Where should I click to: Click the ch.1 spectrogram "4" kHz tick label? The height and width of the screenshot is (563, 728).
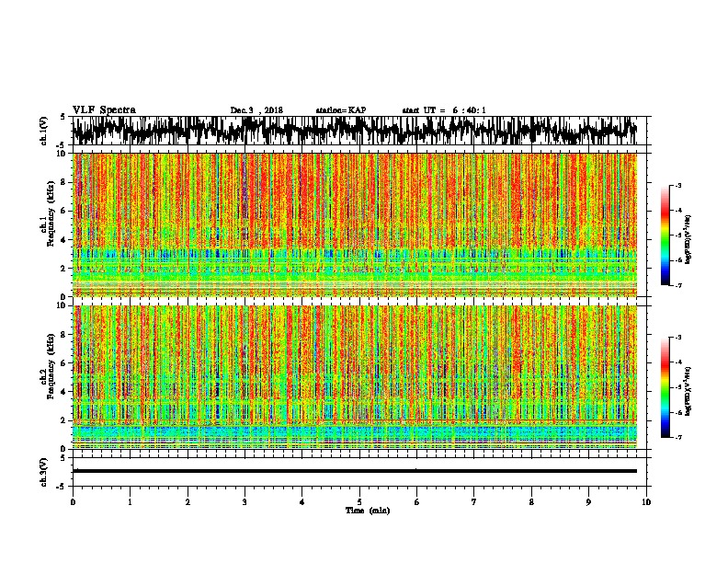(63, 240)
